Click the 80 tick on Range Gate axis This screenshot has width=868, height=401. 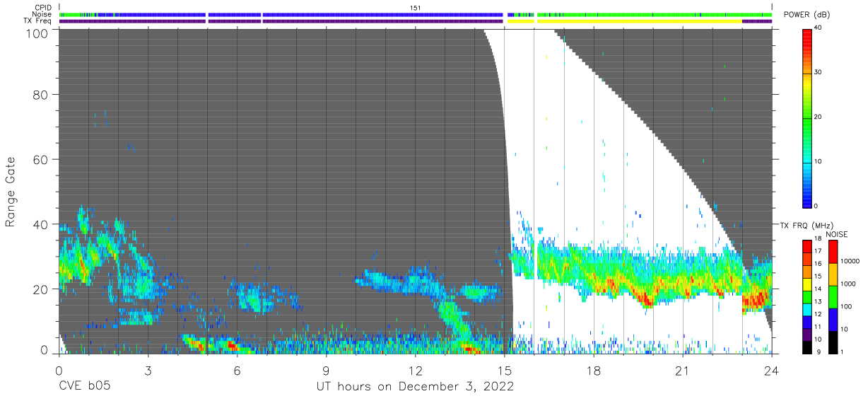pyautogui.click(x=41, y=94)
